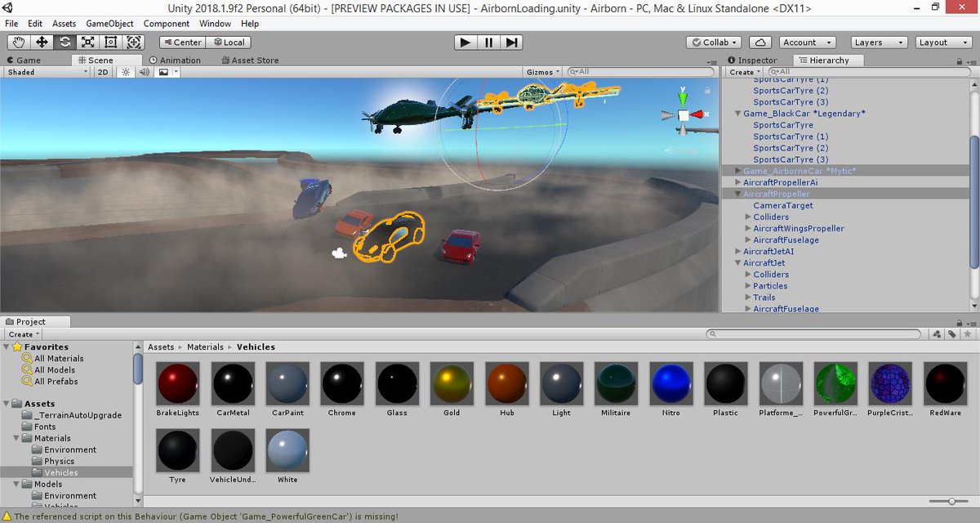The image size is (980, 523).
Task: Select AircraftPropeller in hierarchy
Action: [777, 194]
